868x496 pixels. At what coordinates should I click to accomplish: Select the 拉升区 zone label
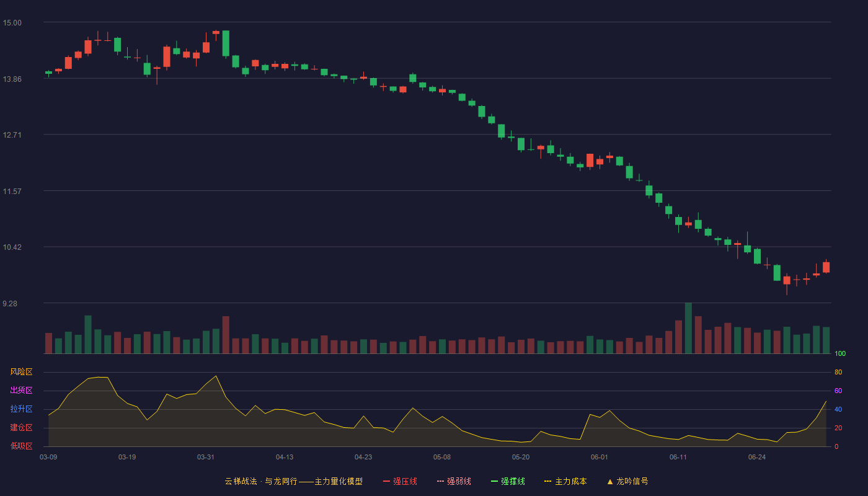pyautogui.click(x=21, y=409)
